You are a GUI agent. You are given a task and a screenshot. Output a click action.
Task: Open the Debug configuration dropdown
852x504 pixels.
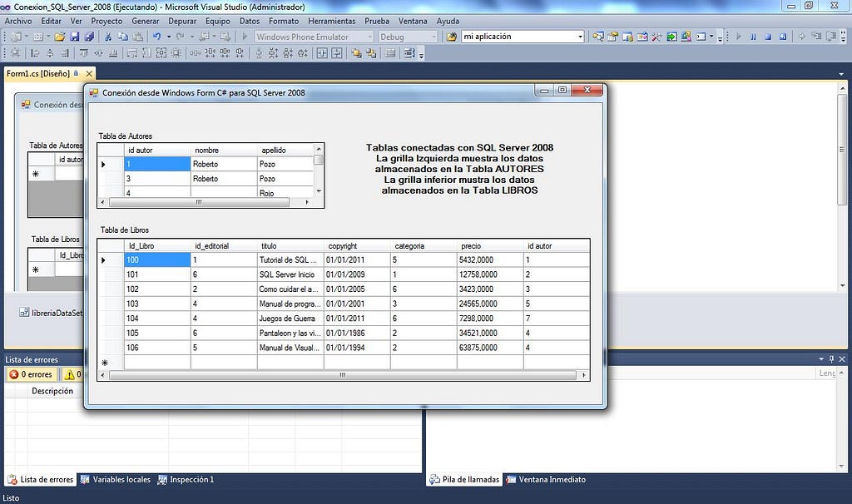(433, 37)
